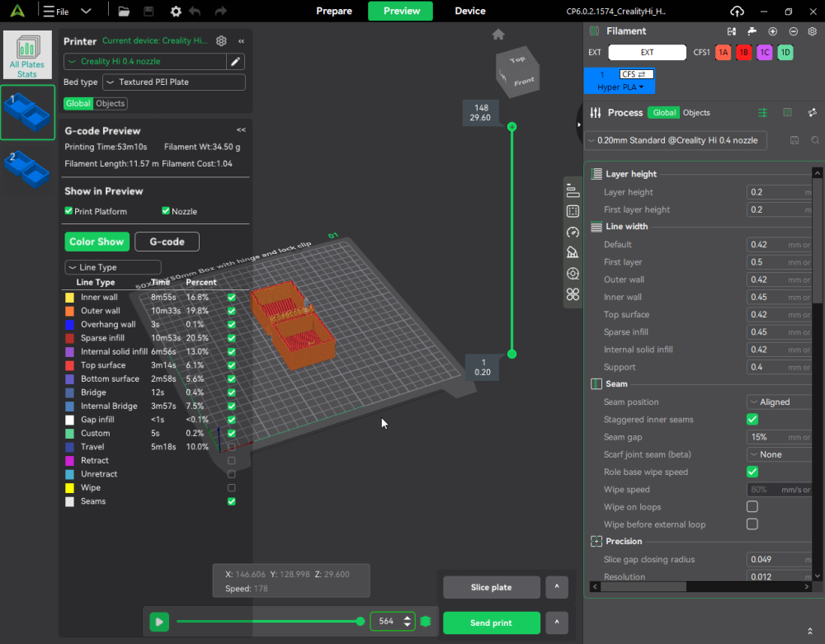The height and width of the screenshot is (644, 825).
Task: Reset view with the home icon
Action: (498, 35)
